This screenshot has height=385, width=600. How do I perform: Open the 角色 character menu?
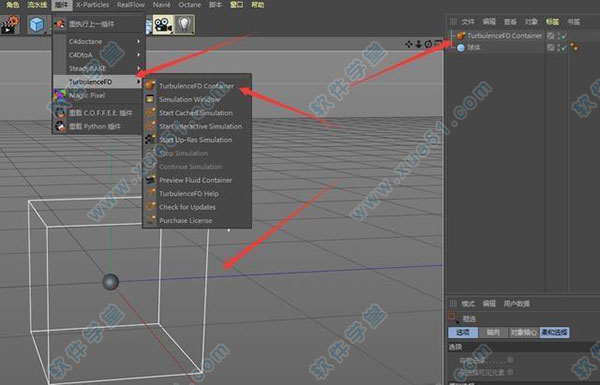click(x=13, y=5)
